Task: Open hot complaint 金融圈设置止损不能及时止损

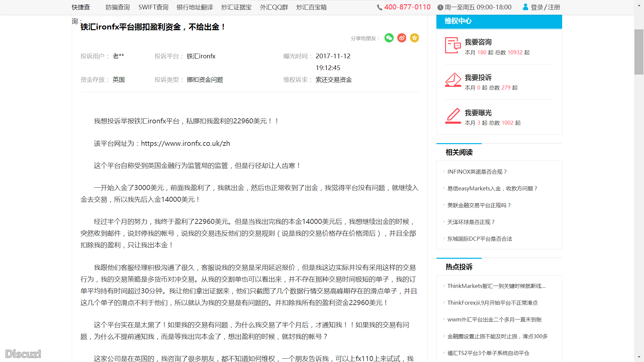Action: pyautogui.click(x=497, y=336)
